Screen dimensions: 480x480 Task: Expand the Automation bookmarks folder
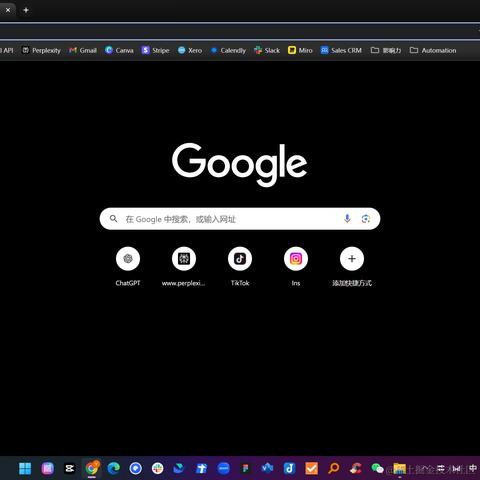(x=433, y=50)
